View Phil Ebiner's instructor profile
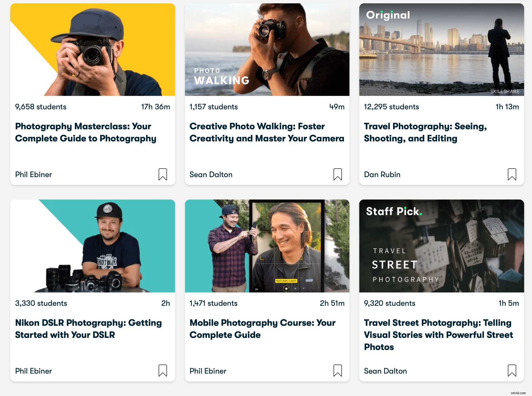The height and width of the screenshot is (396, 532). pos(33,174)
